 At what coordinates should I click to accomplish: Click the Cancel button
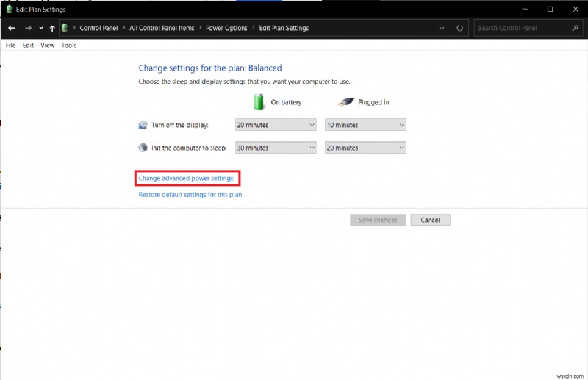click(431, 220)
